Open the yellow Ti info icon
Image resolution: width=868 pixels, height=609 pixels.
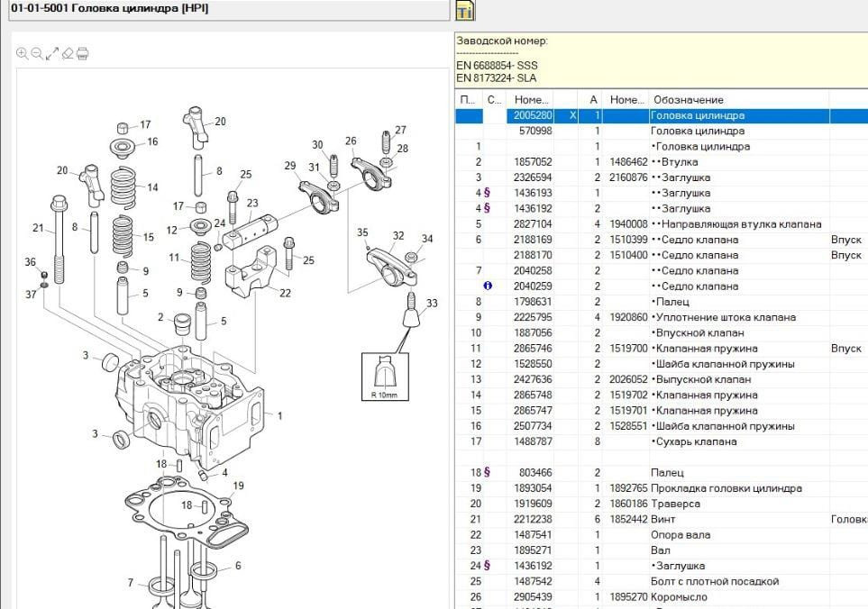coord(464,11)
